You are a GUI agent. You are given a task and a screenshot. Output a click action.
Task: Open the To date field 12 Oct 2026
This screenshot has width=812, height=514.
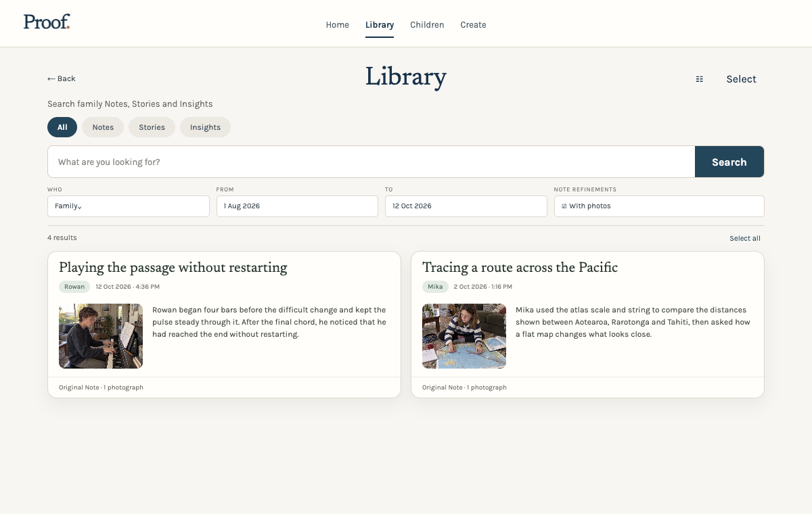[x=466, y=206]
